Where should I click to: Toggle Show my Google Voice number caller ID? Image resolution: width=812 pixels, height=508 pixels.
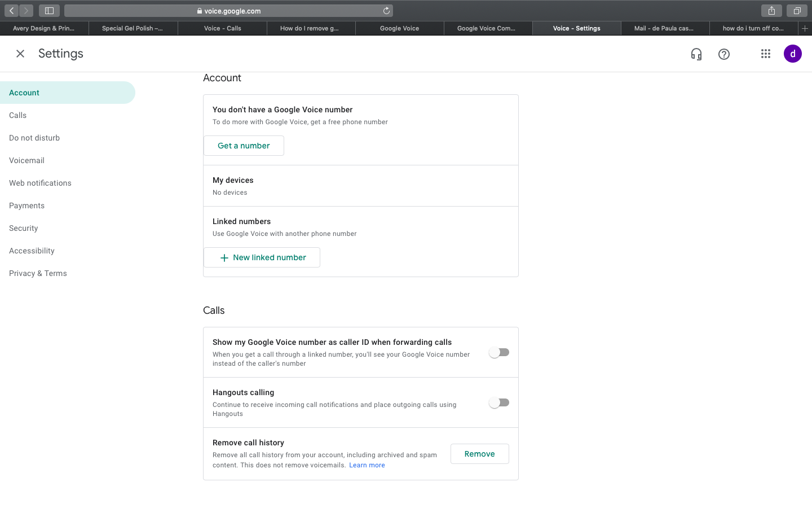click(499, 352)
